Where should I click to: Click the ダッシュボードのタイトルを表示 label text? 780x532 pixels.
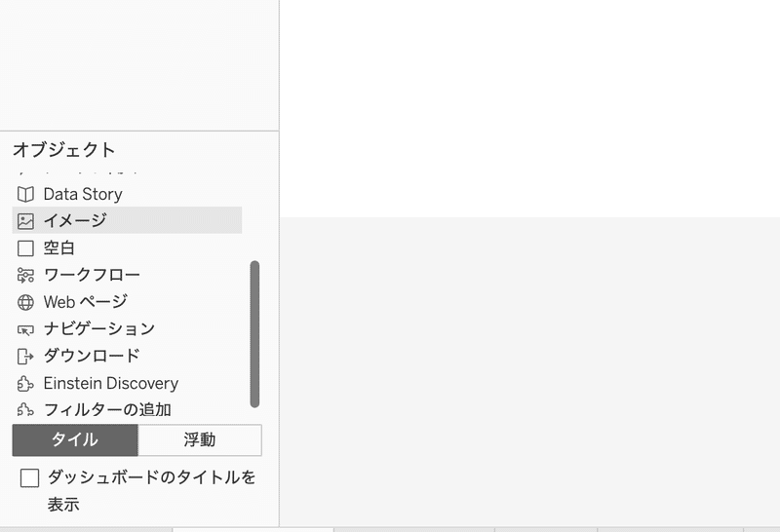[x=151, y=491]
